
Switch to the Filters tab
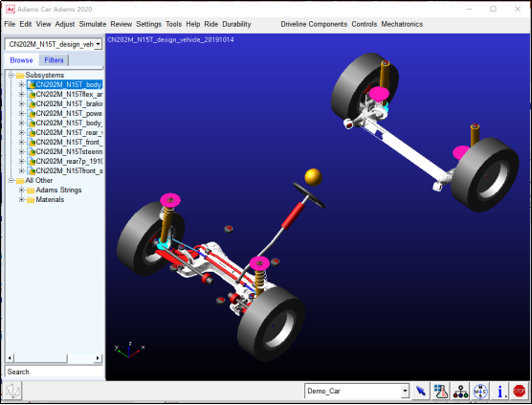click(x=54, y=60)
